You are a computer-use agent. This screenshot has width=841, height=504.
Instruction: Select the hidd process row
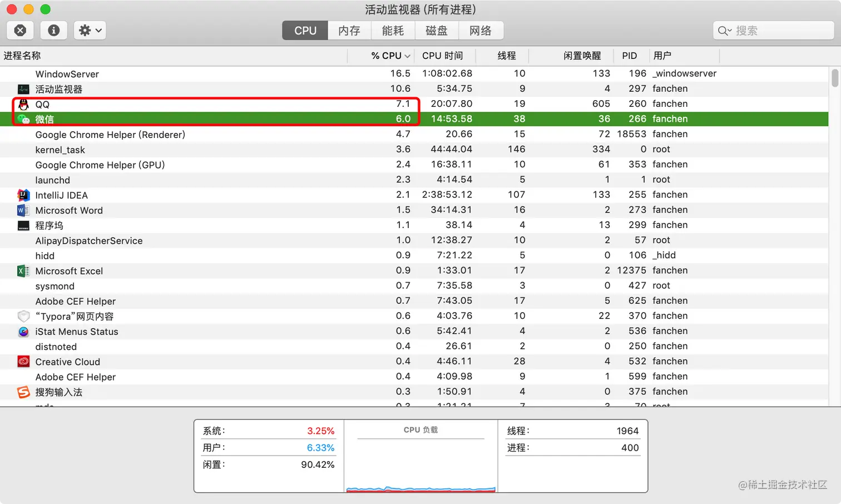(x=414, y=255)
